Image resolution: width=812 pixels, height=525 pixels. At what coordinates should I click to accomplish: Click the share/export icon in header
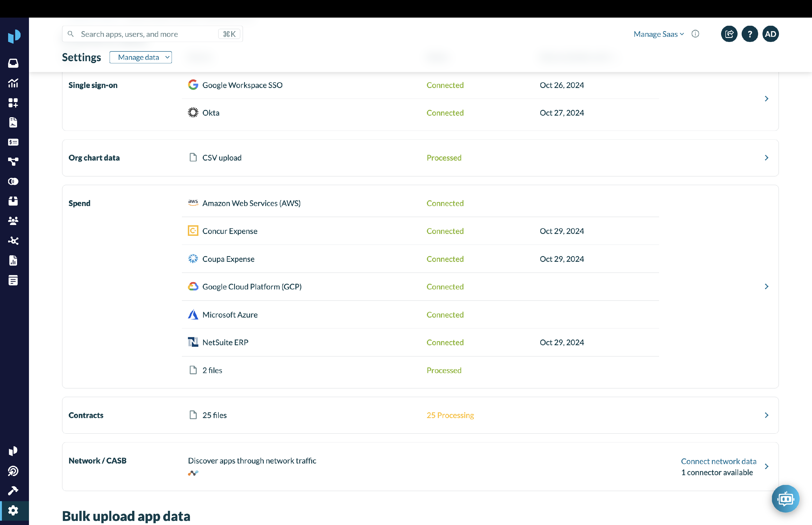[x=729, y=34]
